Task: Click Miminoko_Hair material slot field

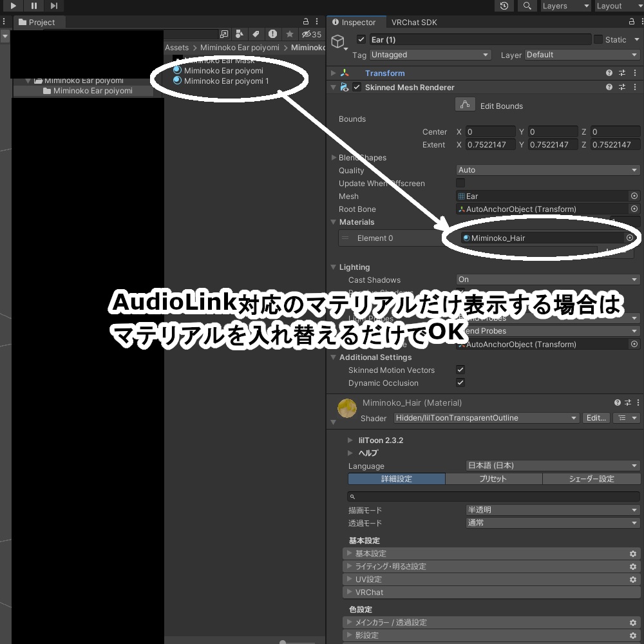Action: click(x=542, y=238)
